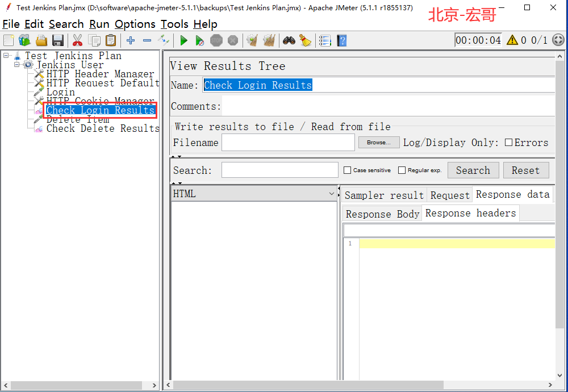Click the Expand all plus icon
The height and width of the screenshot is (392, 568).
pyautogui.click(x=131, y=40)
